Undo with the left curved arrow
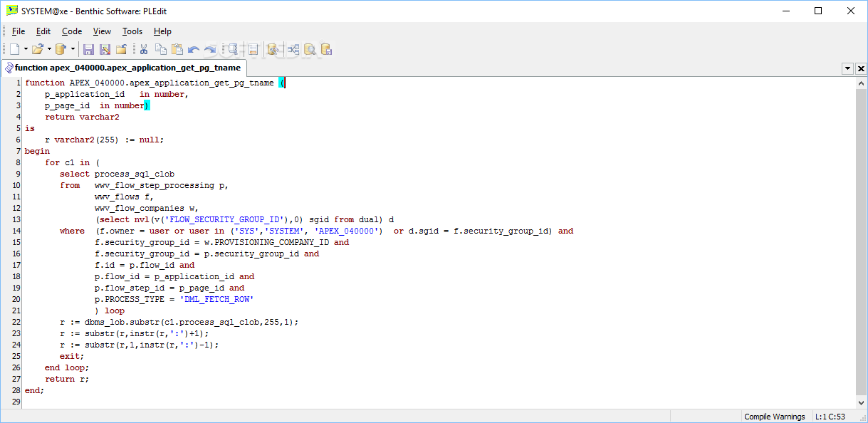The image size is (868, 423). [x=194, y=49]
